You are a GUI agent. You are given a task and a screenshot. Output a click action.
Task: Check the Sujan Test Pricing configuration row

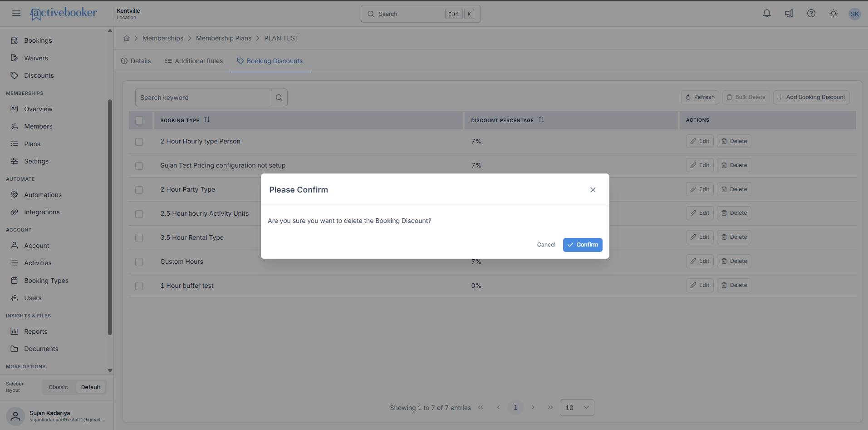point(139,166)
